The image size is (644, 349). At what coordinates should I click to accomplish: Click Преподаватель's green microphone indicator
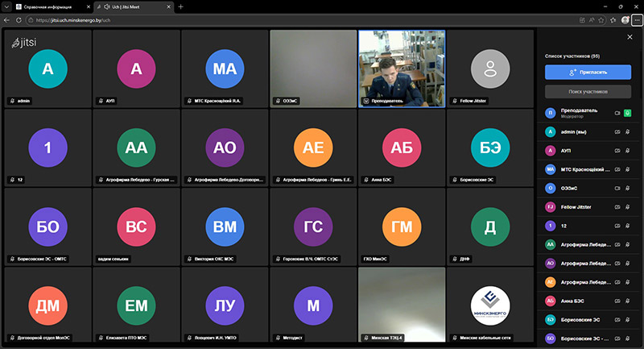[x=627, y=113]
